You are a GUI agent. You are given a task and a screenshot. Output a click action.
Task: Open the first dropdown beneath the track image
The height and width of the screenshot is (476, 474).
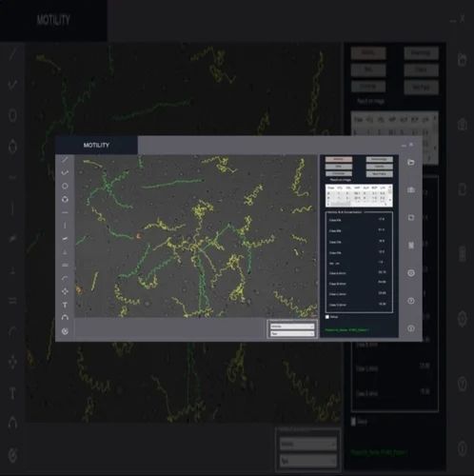[292, 327]
